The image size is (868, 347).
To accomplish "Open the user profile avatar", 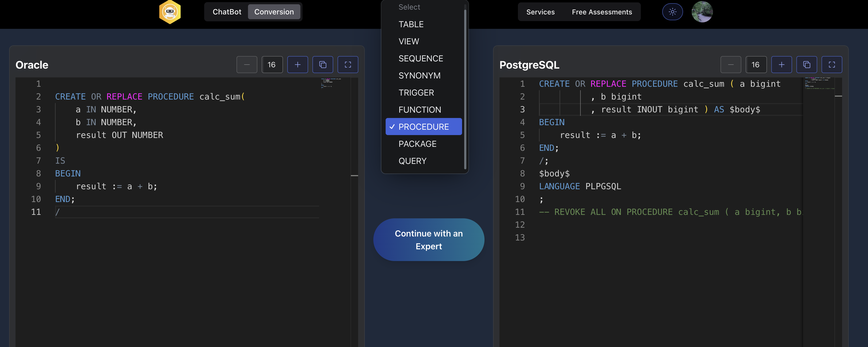I will pyautogui.click(x=702, y=12).
